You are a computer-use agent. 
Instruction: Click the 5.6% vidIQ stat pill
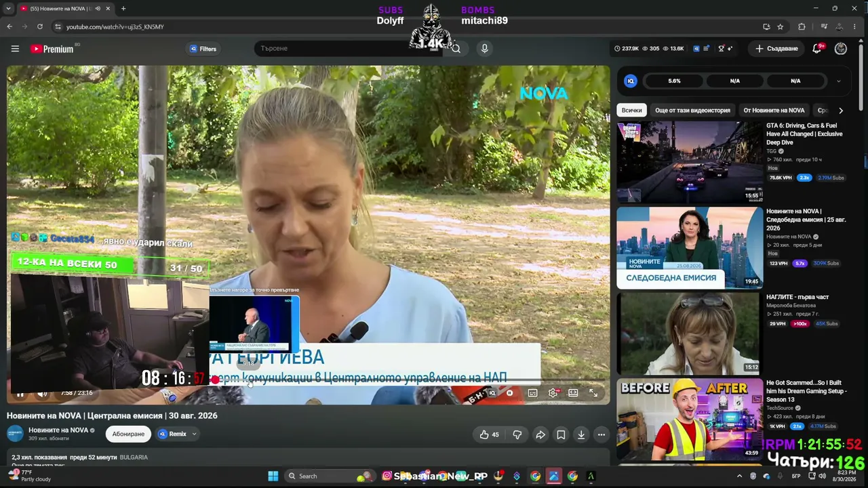pyautogui.click(x=674, y=81)
